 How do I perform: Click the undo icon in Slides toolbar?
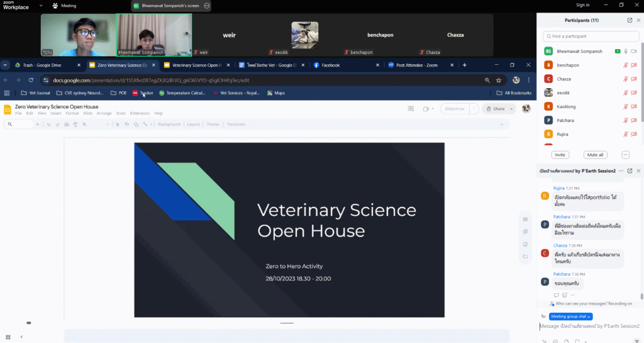coord(48,125)
